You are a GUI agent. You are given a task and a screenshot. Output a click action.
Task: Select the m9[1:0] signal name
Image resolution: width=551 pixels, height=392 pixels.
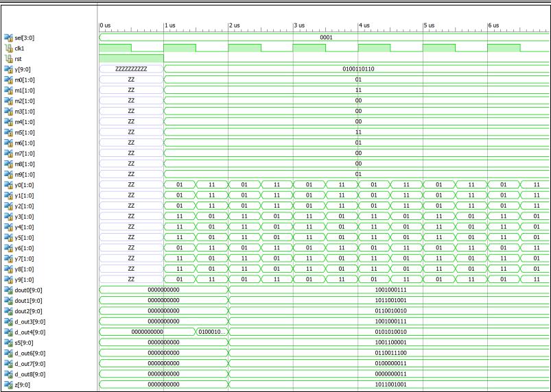point(26,174)
